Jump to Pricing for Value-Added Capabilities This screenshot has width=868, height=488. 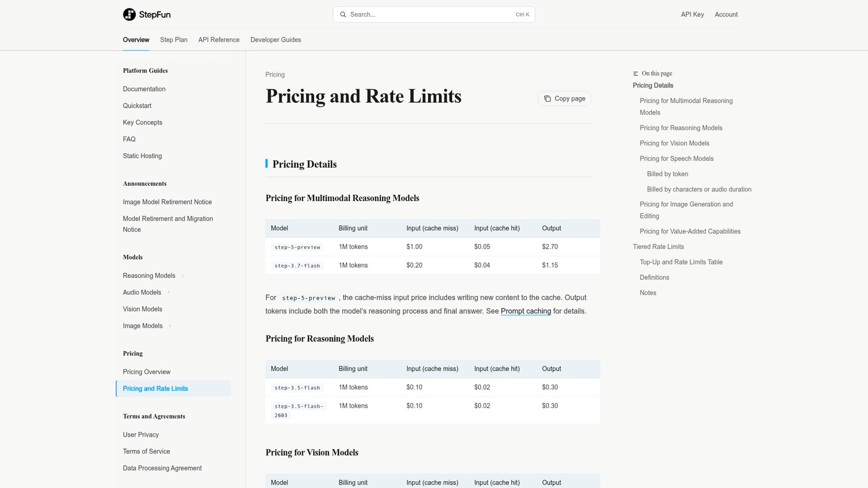click(690, 232)
